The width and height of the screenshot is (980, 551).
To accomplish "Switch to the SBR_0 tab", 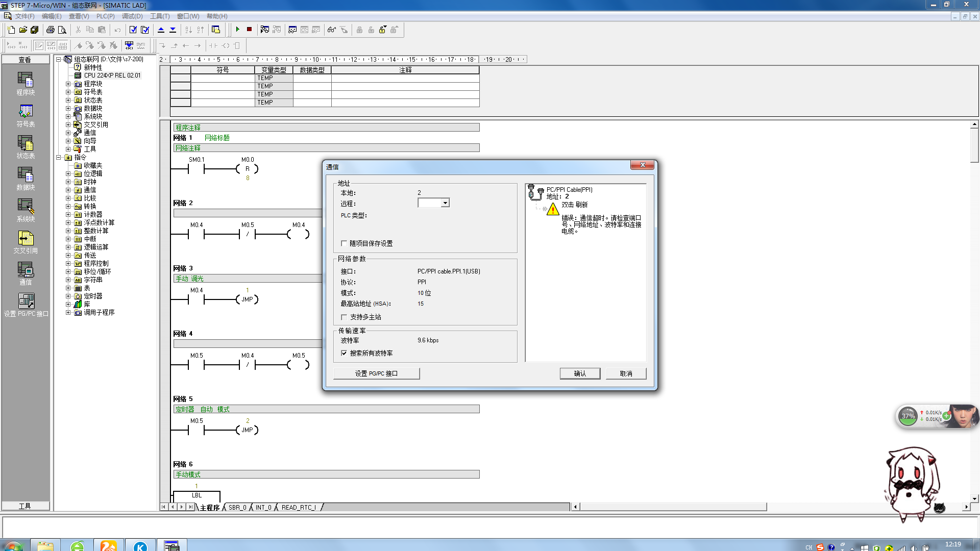I will [237, 507].
